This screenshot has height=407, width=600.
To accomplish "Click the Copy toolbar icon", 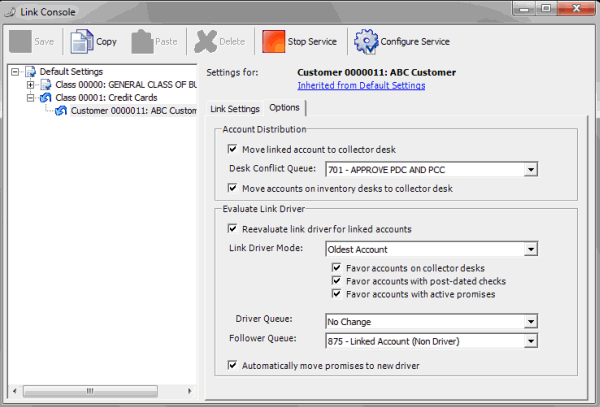I will click(x=82, y=41).
